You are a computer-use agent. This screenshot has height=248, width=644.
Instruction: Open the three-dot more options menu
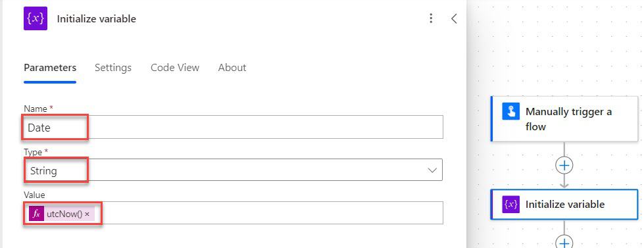click(430, 18)
